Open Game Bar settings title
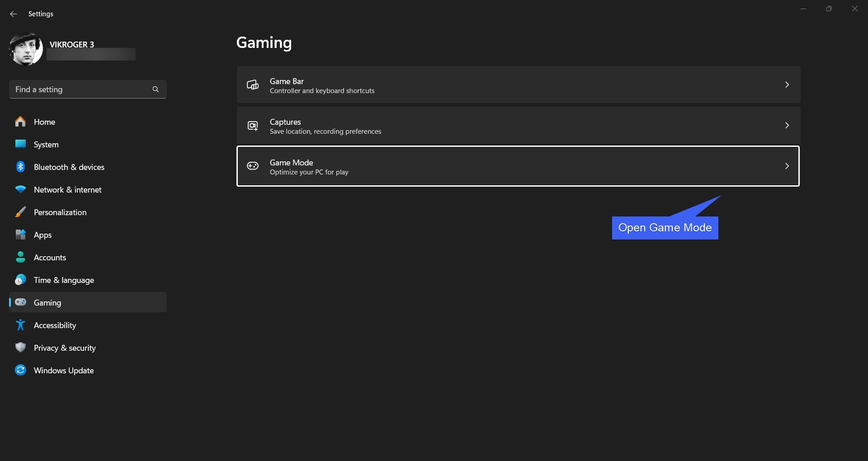 point(287,81)
